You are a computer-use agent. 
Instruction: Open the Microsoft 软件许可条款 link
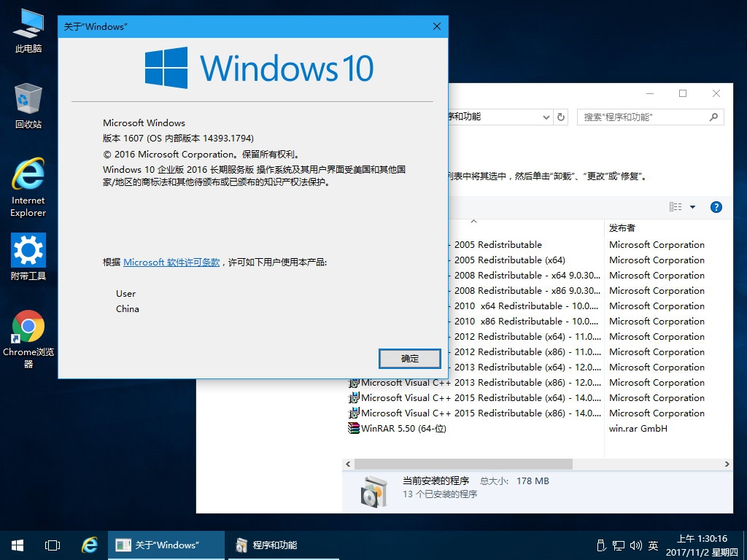pyautogui.click(x=171, y=262)
